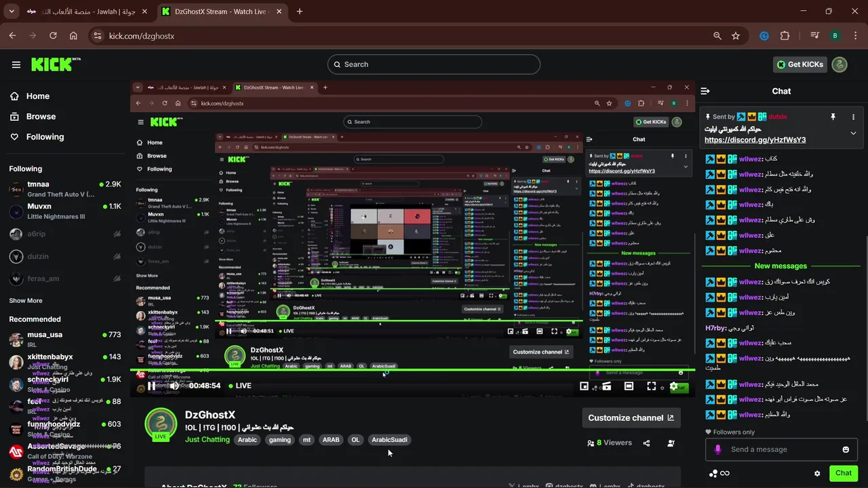This screenshot has width=868, height=488.
Task: Select the ArabicSuadi tag
Action: click(389, 440)
